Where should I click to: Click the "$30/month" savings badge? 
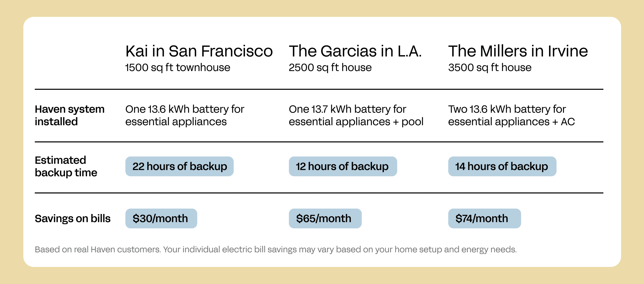(x=161, y=219)
